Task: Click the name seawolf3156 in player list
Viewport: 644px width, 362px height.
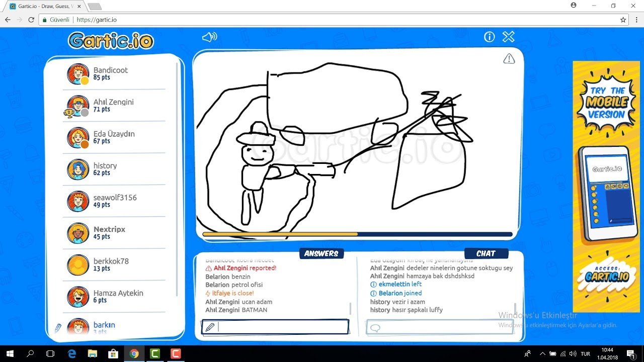Action: click(115, 198)
